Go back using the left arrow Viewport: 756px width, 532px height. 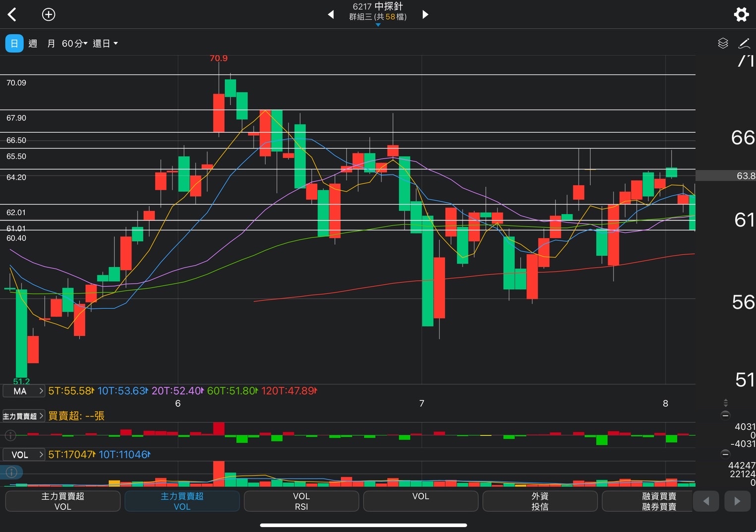click(x=12, y=14)
